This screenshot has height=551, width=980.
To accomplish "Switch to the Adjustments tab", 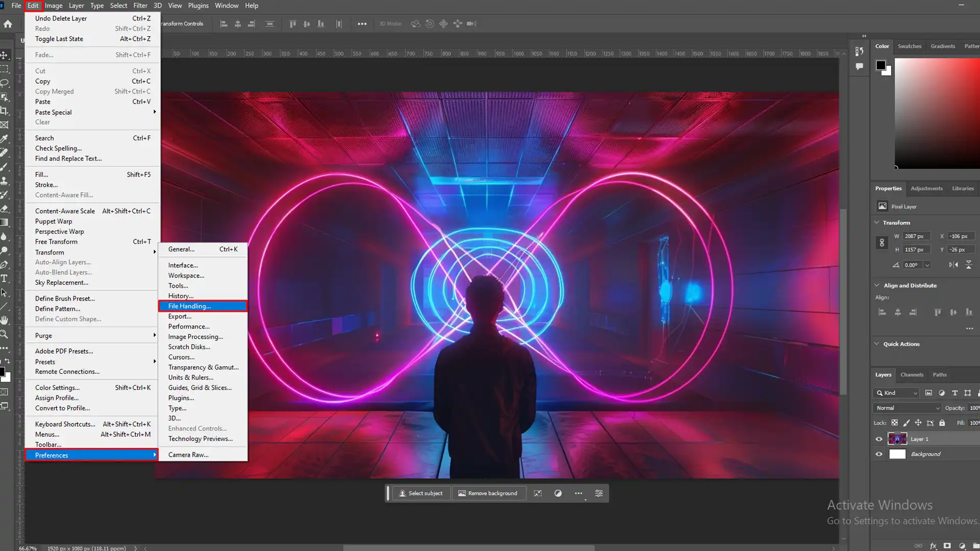I will click(926, 188).
